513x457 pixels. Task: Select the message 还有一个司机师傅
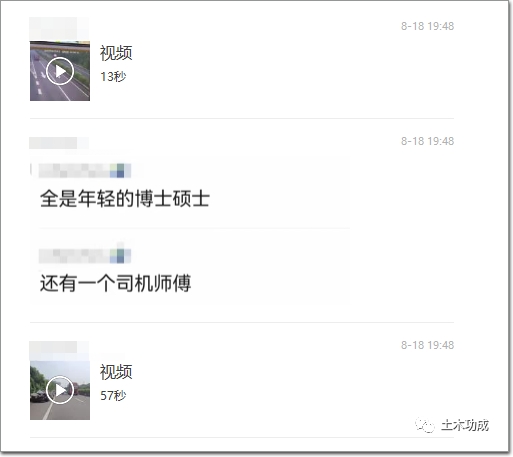coord(115,283)
